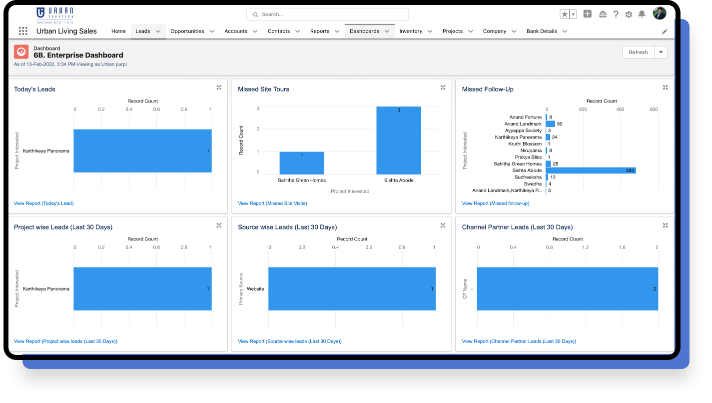The width and height of the screenshot is (712, 403).
Task: Click the Sahitha Green Homes bar in Missed Site Tours
Action: [302, 163]
